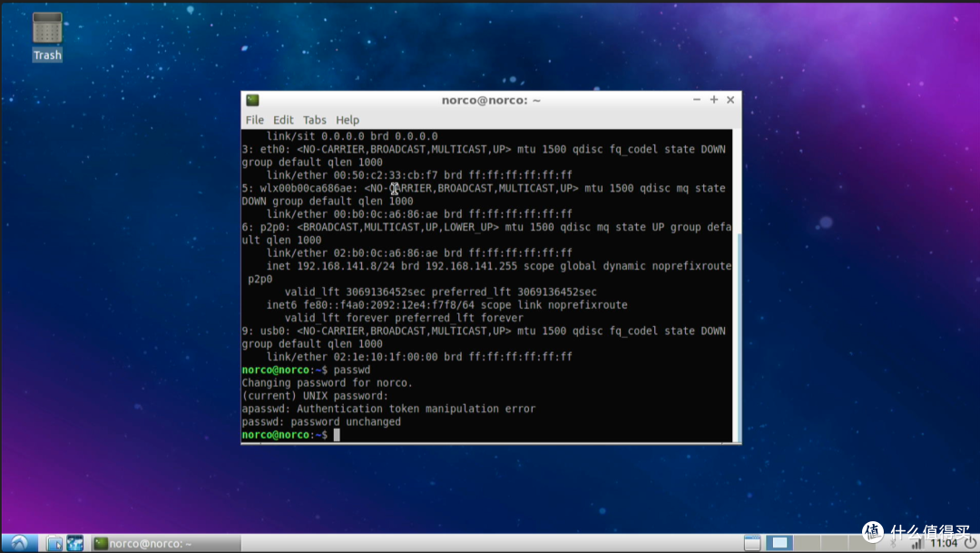Open the Edit menu in the terminal
The height and width of the screenshot is (553, 980).
tap(283, 120)
